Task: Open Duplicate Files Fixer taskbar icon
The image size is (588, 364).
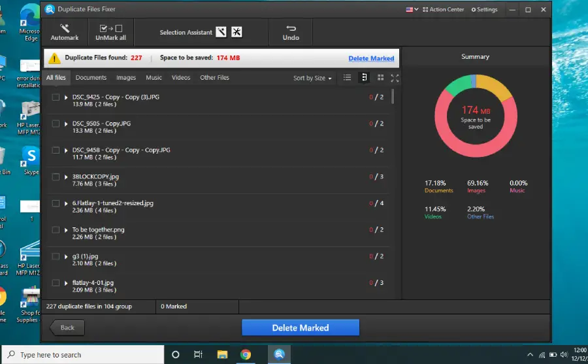Action: point(279,354)
